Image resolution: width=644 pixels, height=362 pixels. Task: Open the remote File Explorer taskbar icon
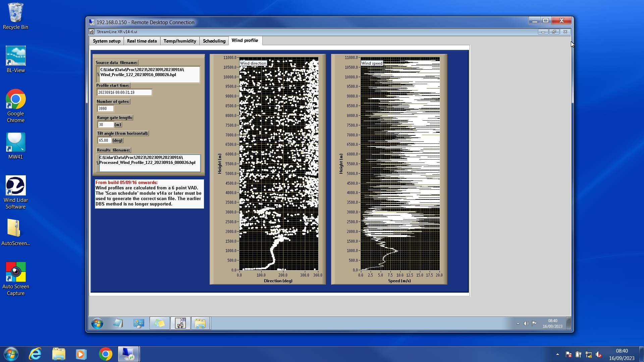coord(200,323)
